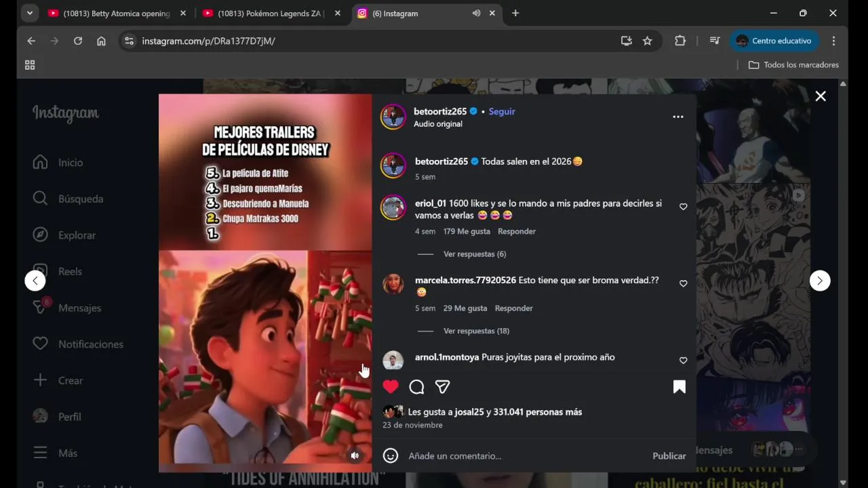
Task: Expand the 18 replies to marcela.torres
Action: 476,331
